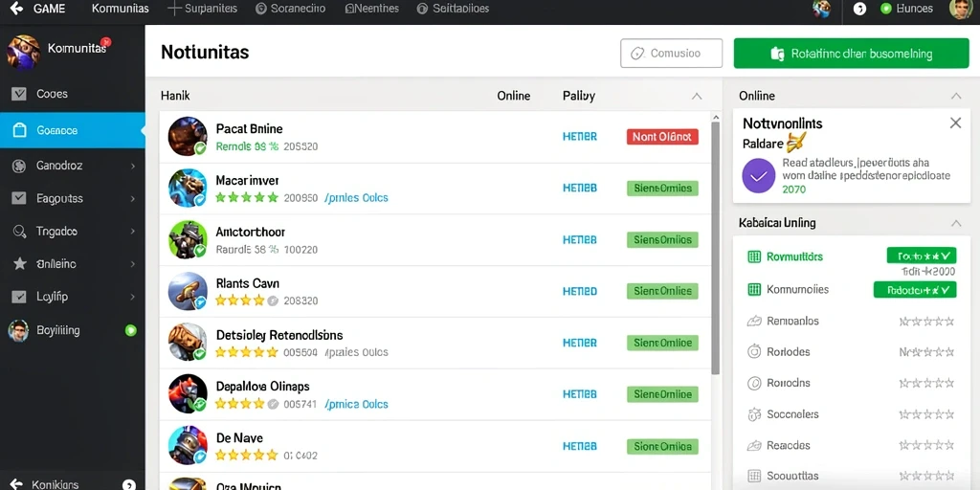980x490 pixels.
Task: Click the star icon beside Gnlleino
Action: (19, 264)
